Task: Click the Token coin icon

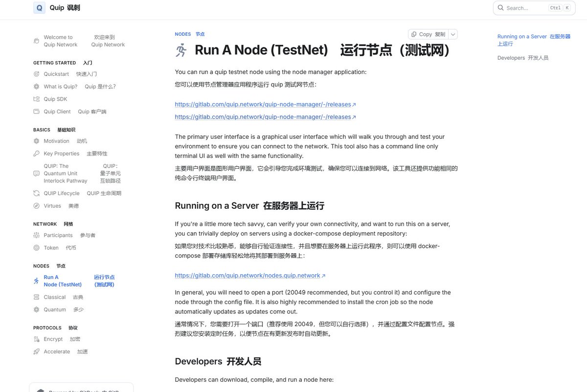Action: [x=36, y=248]
